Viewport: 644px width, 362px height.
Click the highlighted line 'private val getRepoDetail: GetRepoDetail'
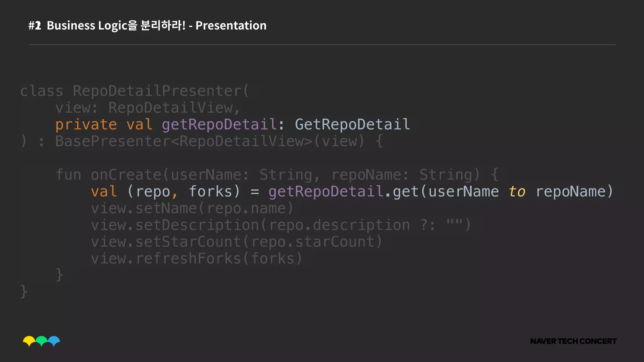point(233,124)
